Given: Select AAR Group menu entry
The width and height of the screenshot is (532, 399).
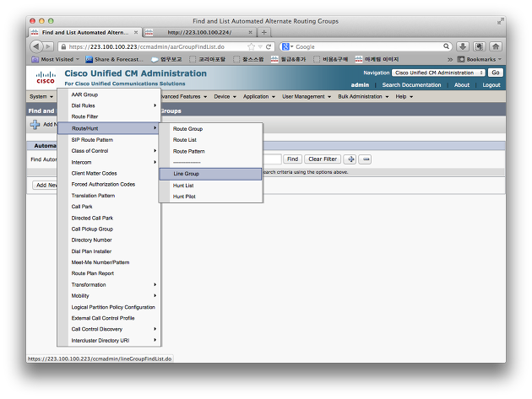Looking at the screenshot, I should [x=109, y=94].
